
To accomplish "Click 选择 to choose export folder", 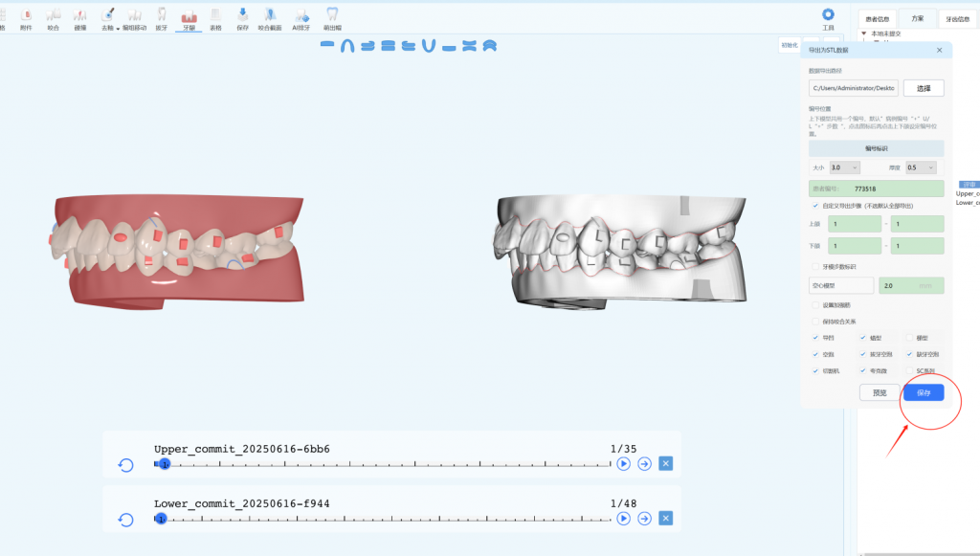I will coord(924,88).
